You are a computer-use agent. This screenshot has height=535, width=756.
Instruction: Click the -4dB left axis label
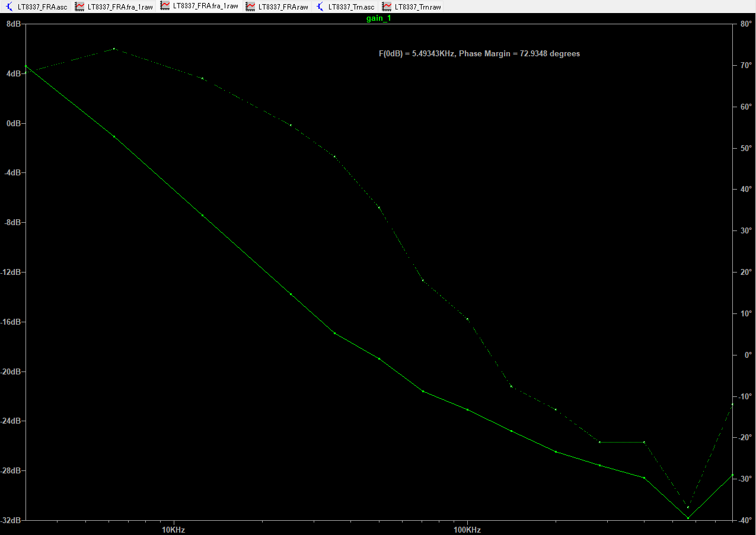coord(12,173)
